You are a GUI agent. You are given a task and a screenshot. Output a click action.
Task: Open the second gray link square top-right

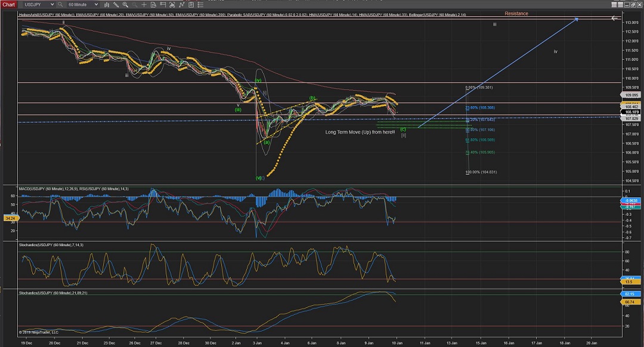[620, 4]
